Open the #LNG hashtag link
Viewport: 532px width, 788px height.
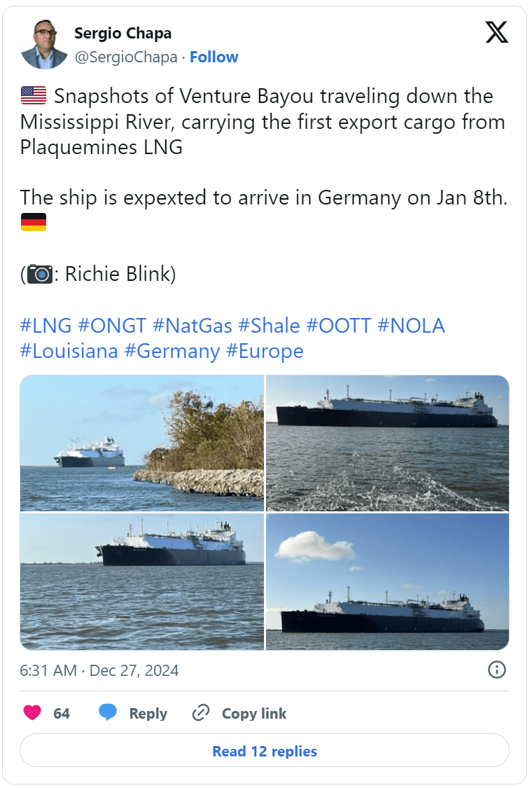pyautogui.click(x=45, y=325)
